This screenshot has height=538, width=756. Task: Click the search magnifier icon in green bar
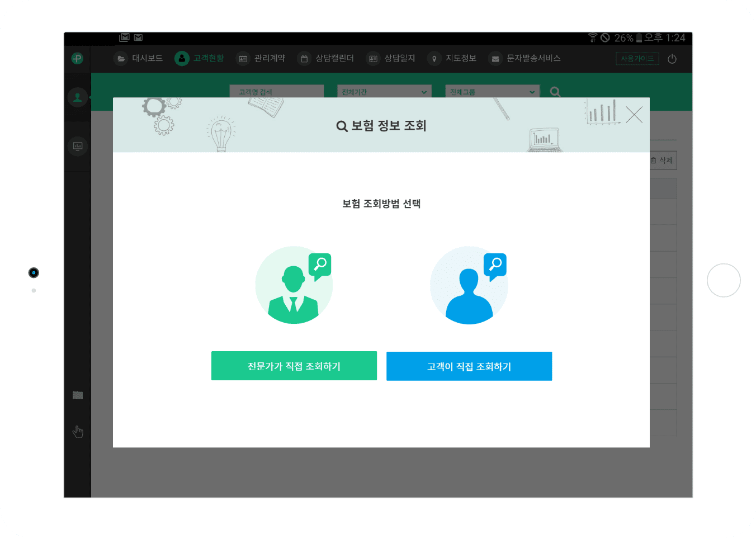click(555, 92)
